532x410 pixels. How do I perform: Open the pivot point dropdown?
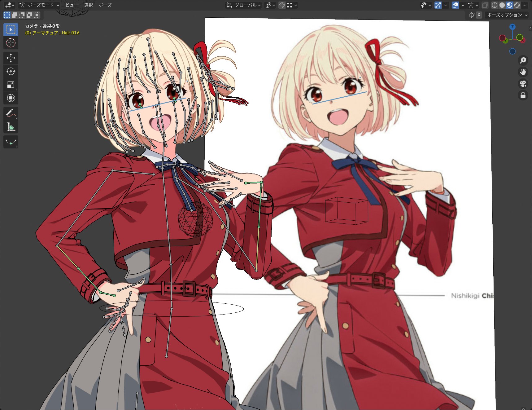coord(270,5)
